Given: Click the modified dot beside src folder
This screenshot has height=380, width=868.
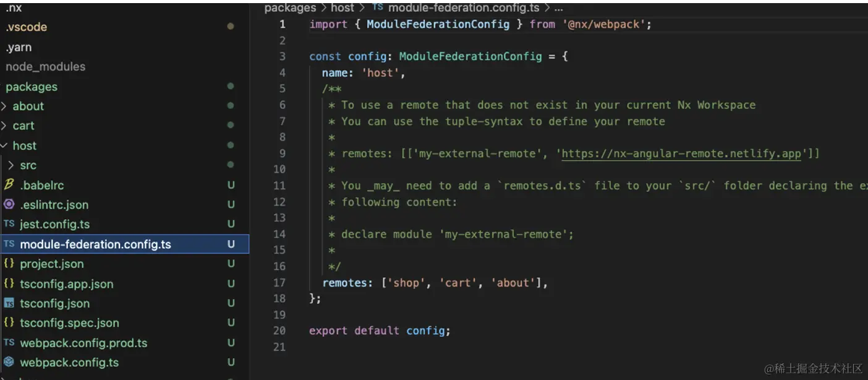Looking at the screenshot, I should [231, 165].
